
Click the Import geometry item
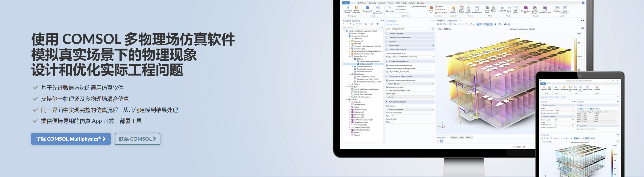coord(439,7)
